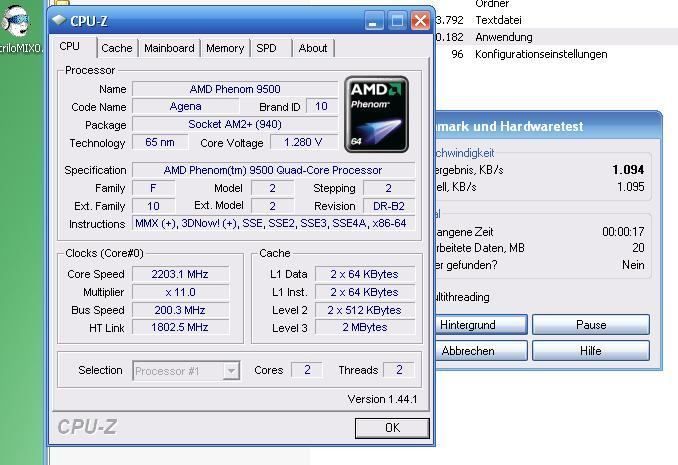The image size is (678, 465).
Task: Select the Anwendung row in file list
Action: (x=556, y=37)
